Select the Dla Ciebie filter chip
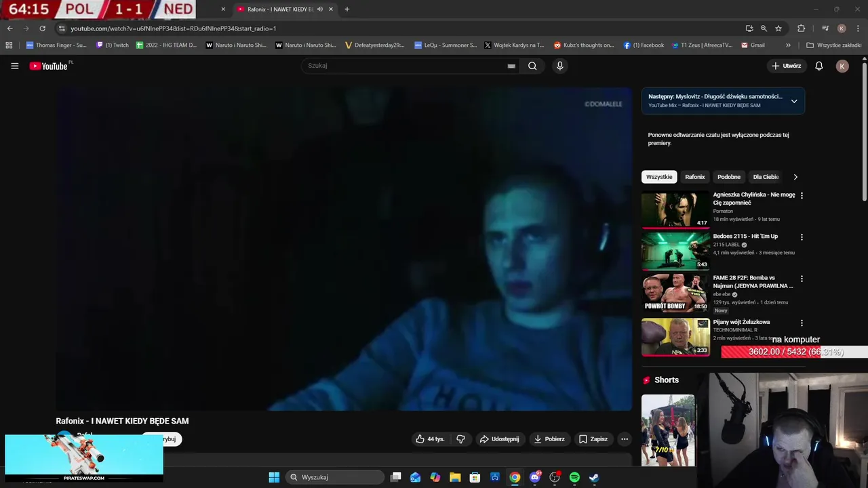The height and width of the screenshot is (488, 868). point(766,177)
